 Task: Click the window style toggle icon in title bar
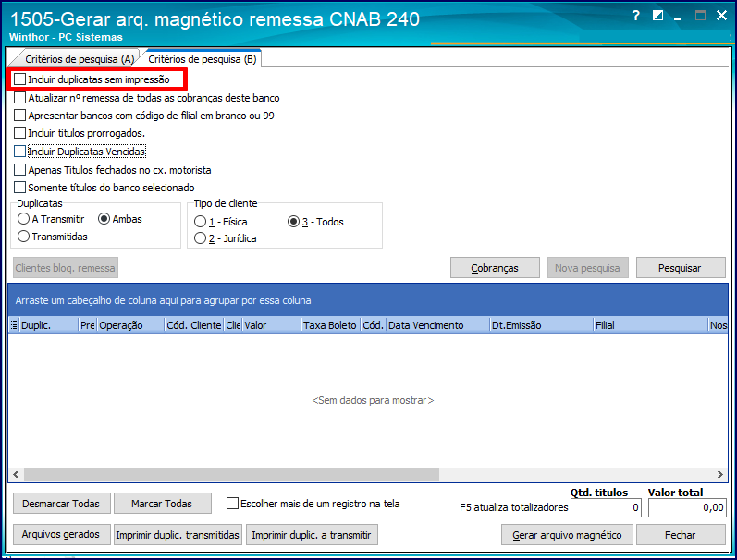657,16
